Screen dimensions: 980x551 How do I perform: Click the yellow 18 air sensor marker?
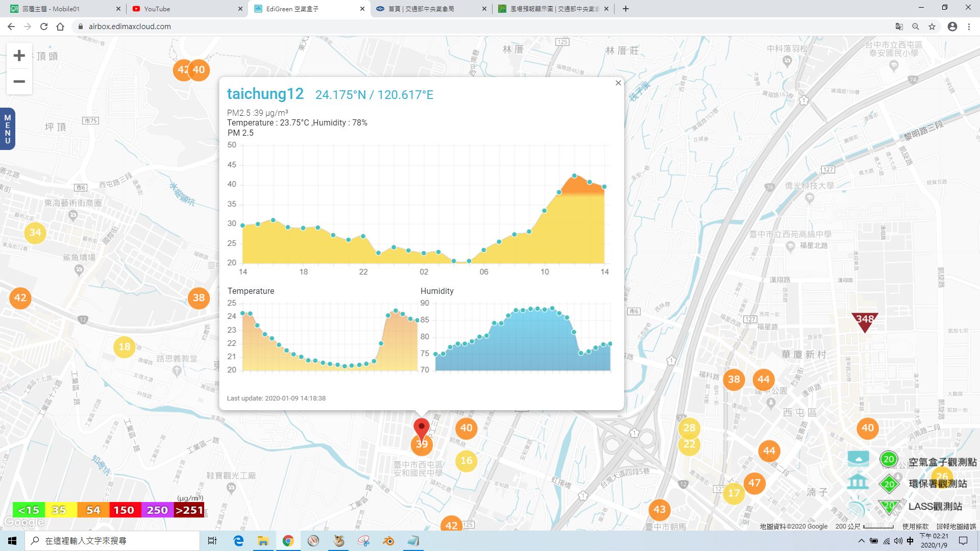click(125, 347)
